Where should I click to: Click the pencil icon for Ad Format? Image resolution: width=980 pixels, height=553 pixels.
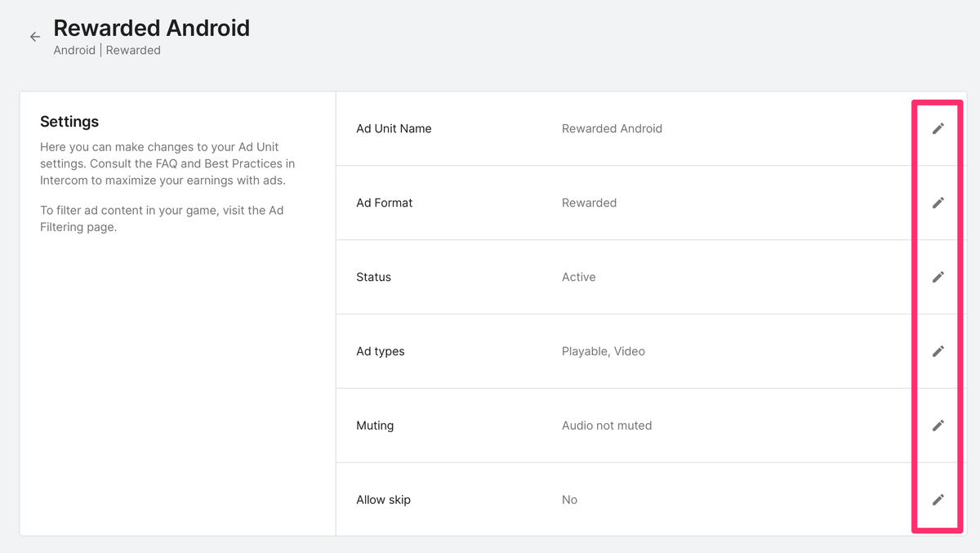tap(938, 203)
